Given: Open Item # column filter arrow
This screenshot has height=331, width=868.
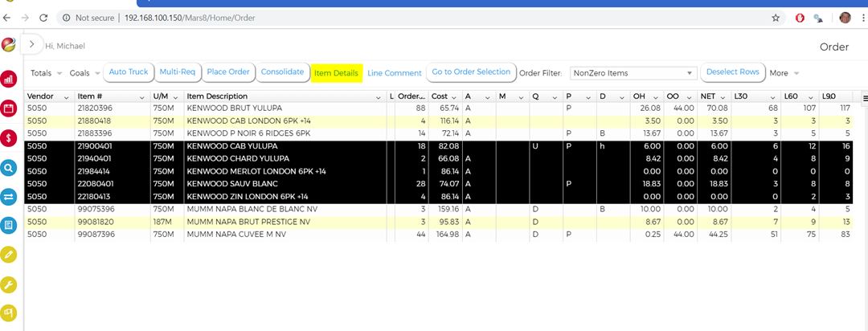Looking at the screenshot, I should (142, 97).
